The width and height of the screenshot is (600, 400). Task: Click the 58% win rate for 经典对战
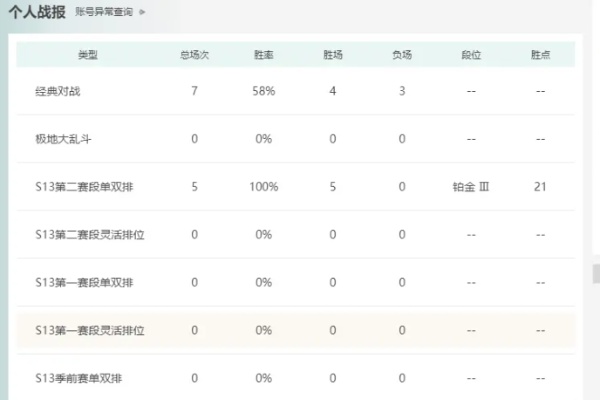tap(264, 91)
